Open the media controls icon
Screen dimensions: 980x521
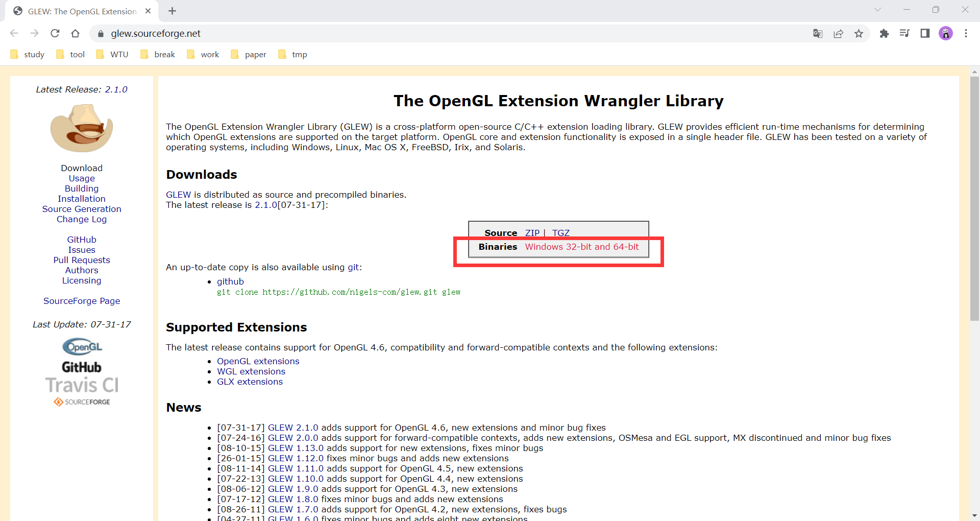point(904,34)
